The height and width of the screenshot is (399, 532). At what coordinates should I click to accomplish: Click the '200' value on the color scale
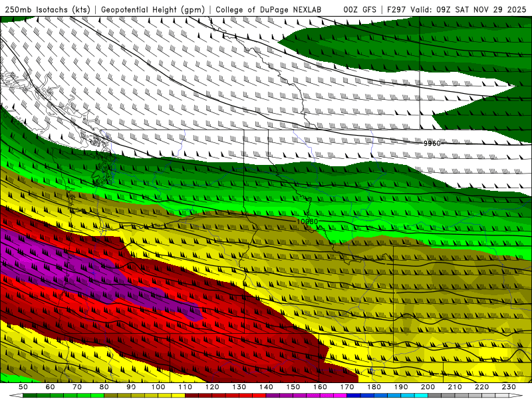click(428, 387)
